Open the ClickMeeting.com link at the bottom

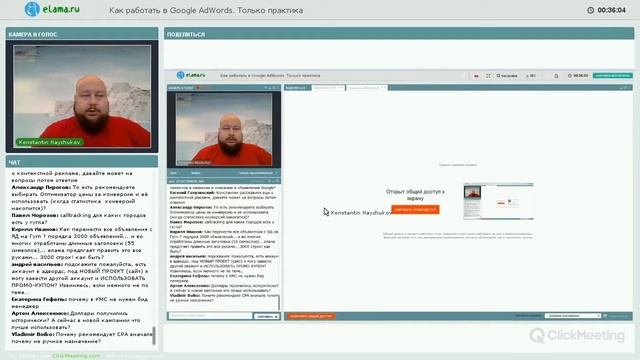click(x=76, y=356)
